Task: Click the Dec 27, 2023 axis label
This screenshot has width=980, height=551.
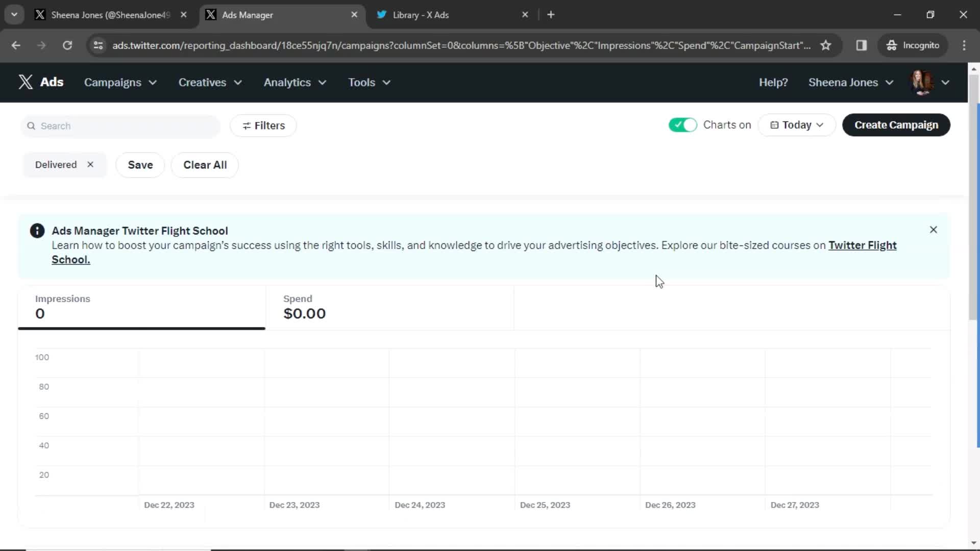Action: tap(795, 505)
